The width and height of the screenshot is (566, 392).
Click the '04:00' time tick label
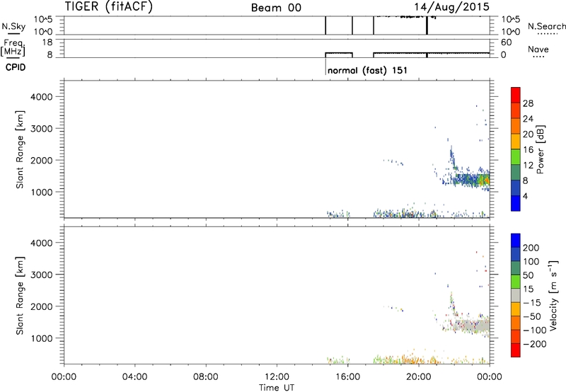coord(134,377)
